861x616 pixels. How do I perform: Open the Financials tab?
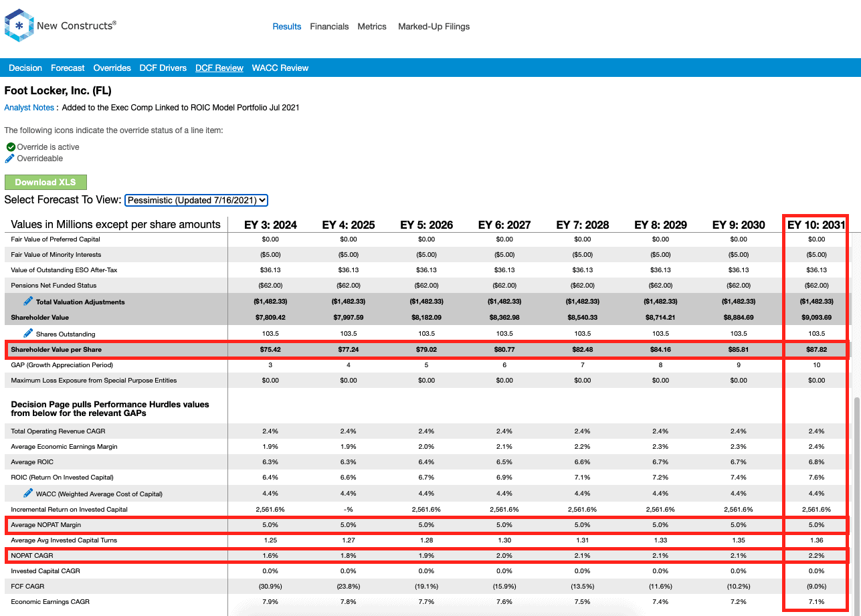click(x=329, y=27)
